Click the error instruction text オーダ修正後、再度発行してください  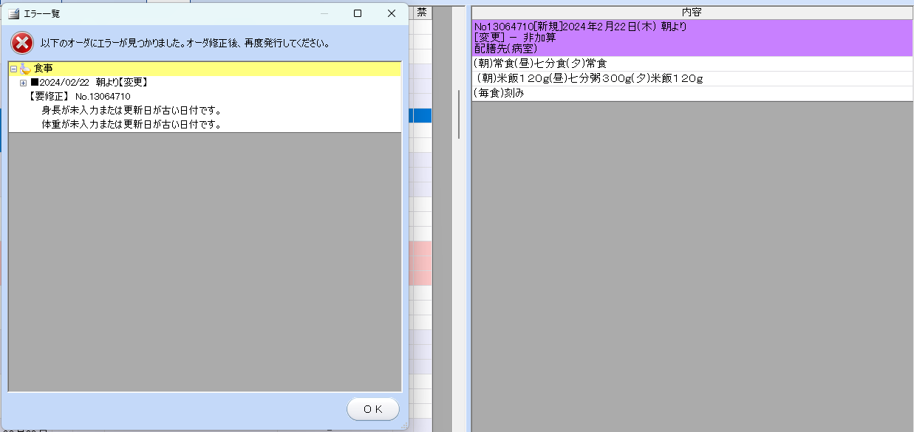(257, 44)
